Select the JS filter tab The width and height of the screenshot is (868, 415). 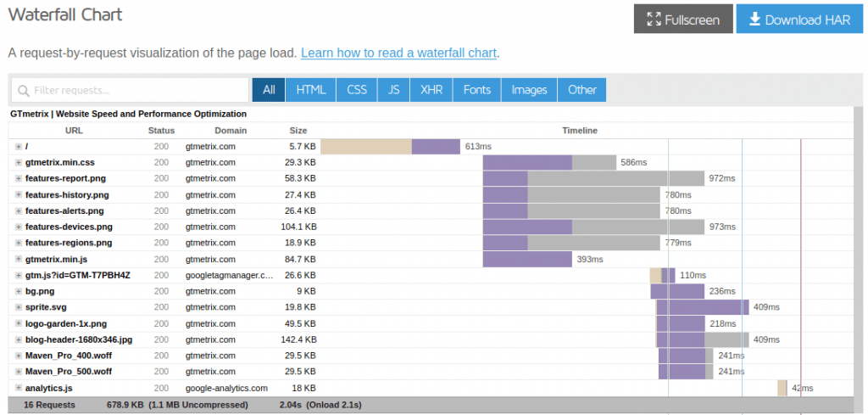pyautogui.click(x=393, y=90)
